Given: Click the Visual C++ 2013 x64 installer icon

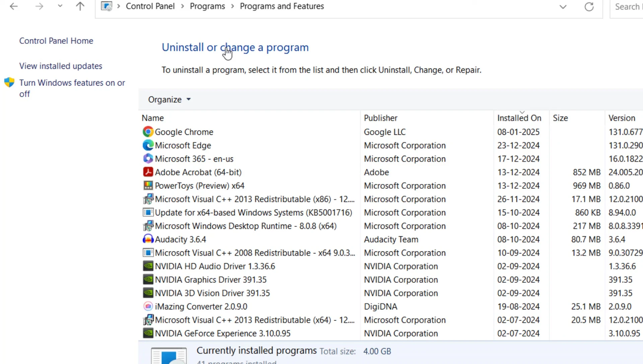Looking at the screenshot, I should coord(148,320).
